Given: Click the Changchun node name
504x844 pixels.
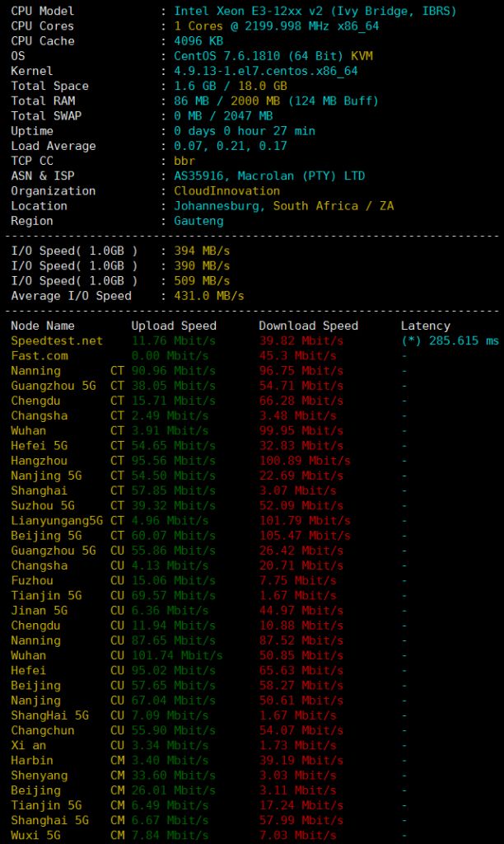Looking at the screenshot, I should coord(43,732).
